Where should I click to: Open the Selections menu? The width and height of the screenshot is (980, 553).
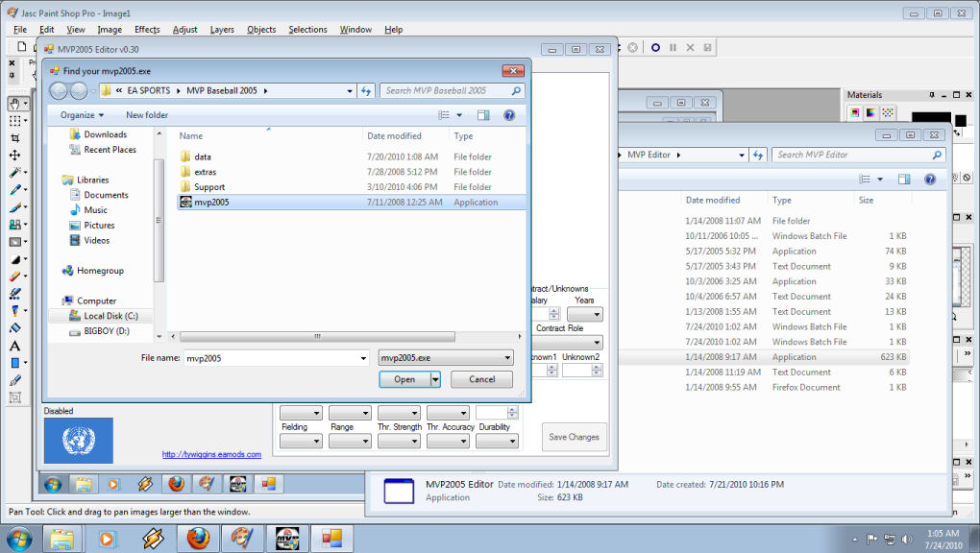coord(307,30)
